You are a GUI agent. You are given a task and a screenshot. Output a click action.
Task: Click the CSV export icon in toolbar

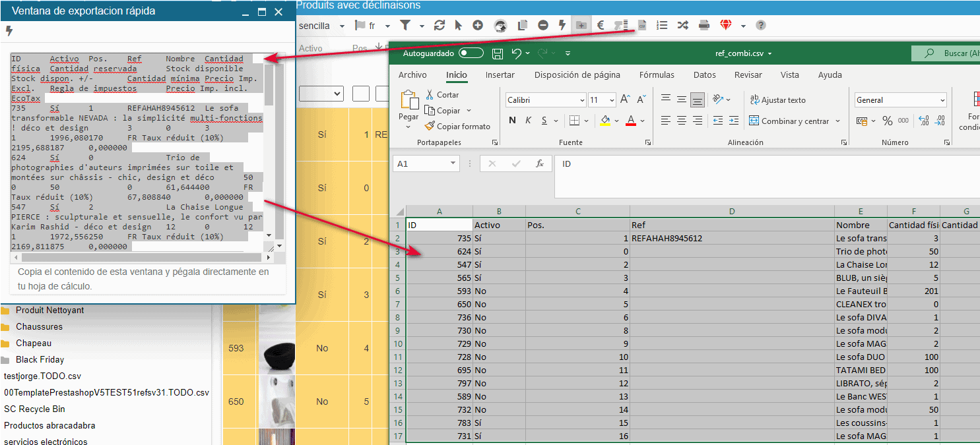tap(642, 26)
